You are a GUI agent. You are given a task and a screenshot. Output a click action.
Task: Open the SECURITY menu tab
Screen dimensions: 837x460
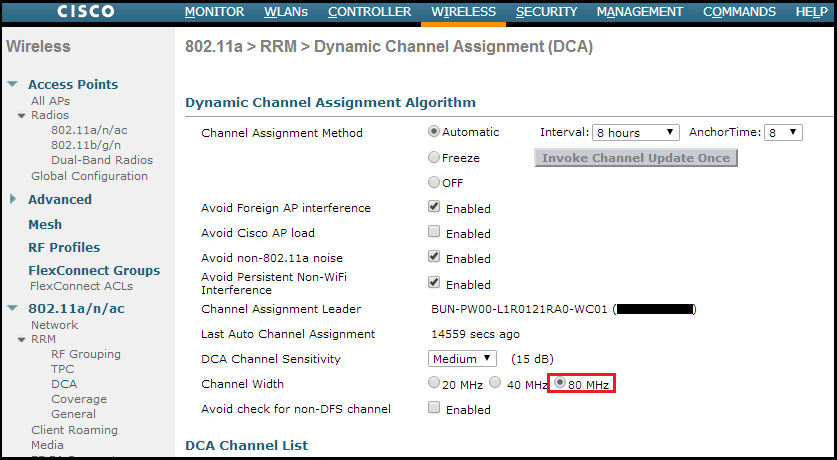[x=546, y=12]
